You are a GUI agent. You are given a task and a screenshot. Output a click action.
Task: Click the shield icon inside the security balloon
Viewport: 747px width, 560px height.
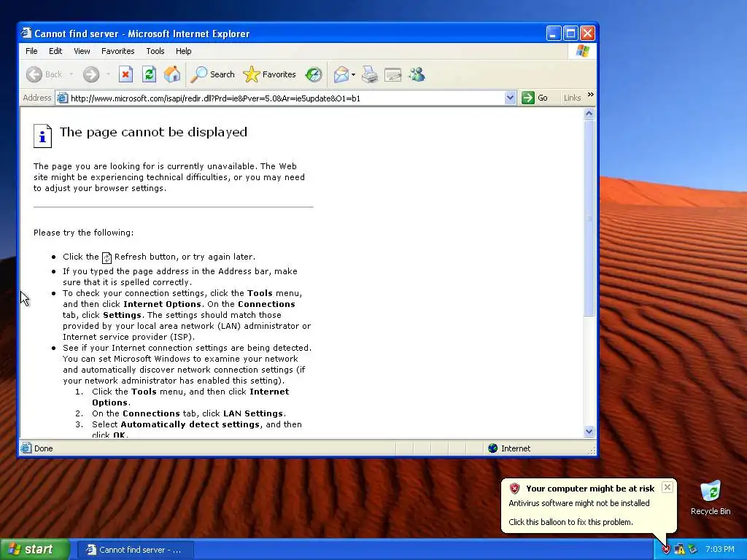coord(514,488)
